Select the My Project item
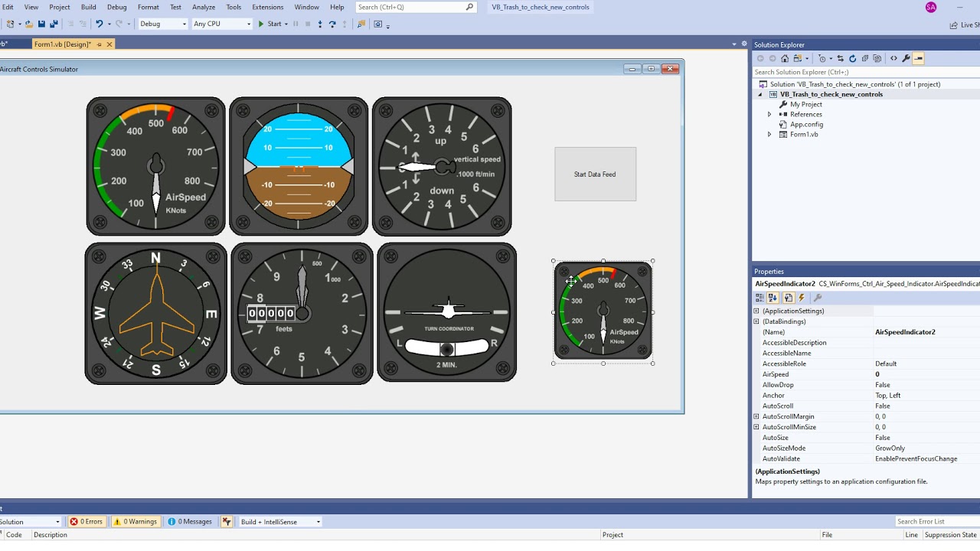Image resolution: width=980 pixels, height=551 pixels. pyautogui.click(x=806, y=104)
